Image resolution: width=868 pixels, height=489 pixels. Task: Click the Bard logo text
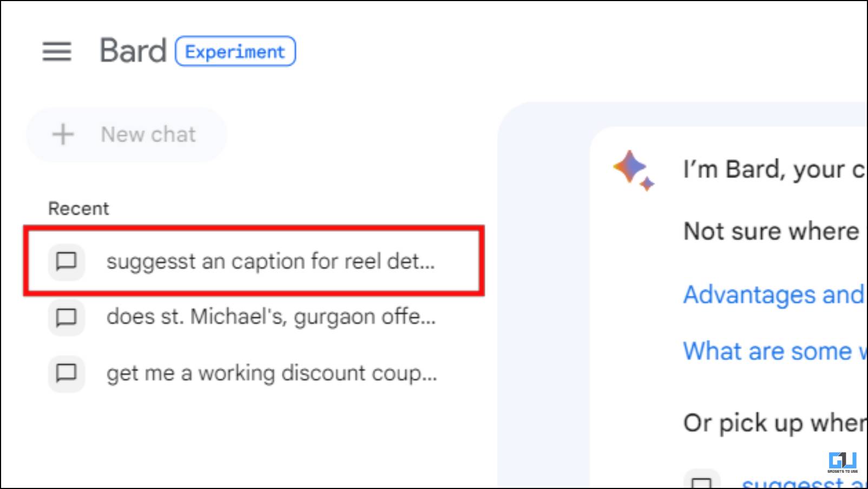(x=133, y=51)
